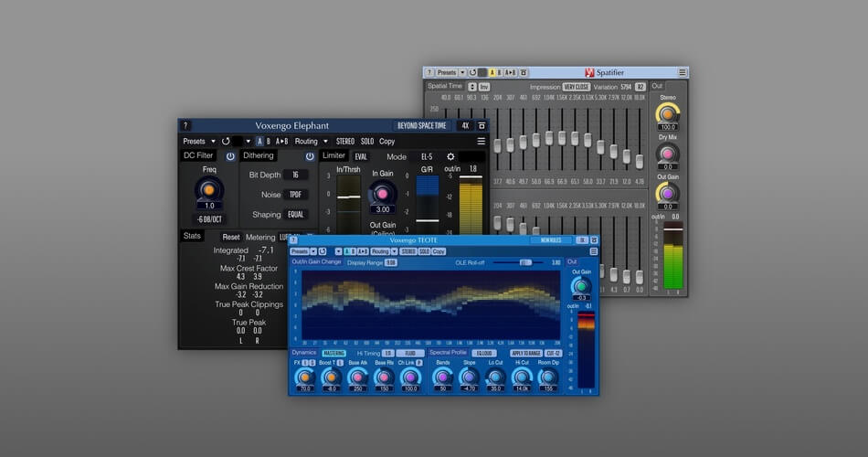Open Elephant limiter mode settings gear
Image resolution: width=868 pixels, height=457 pixels.
(450, 157)
